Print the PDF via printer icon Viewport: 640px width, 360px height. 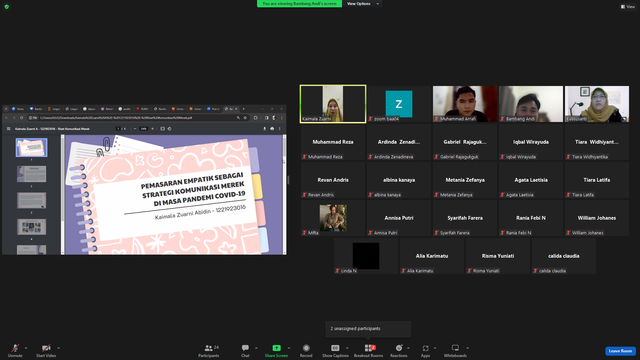point(272,129)
